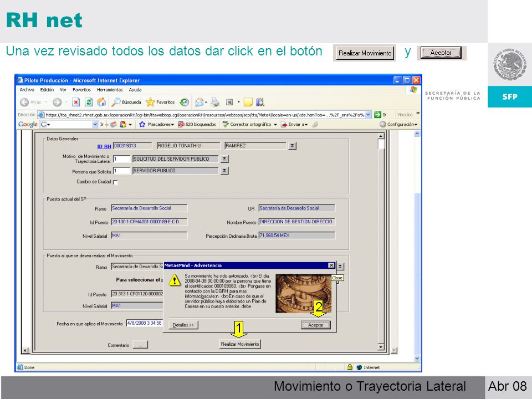Screen dimensions: 532x399
Task: Close the Meta4Mind Advertencia dialog
Action: coord(331,265)
